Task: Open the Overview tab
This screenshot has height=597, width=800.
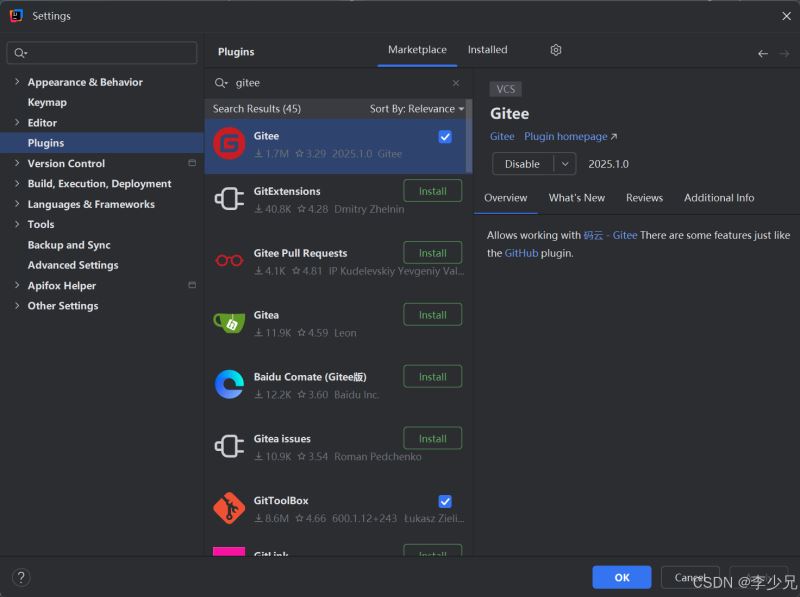Action: click(x=506, y=198)
